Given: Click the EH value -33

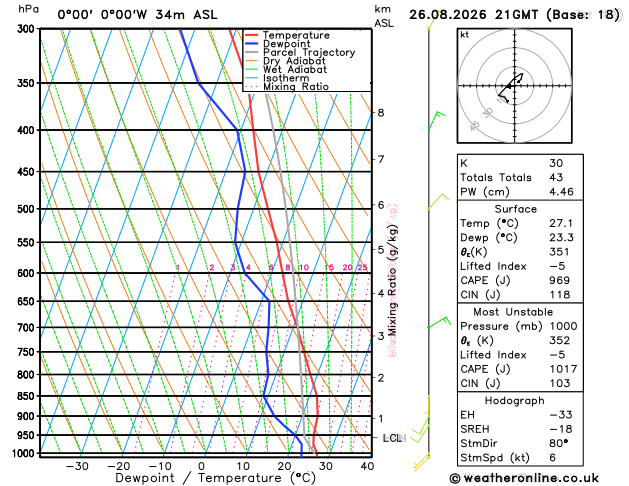Looking at the screenshot, I should (x=561, y=415).
